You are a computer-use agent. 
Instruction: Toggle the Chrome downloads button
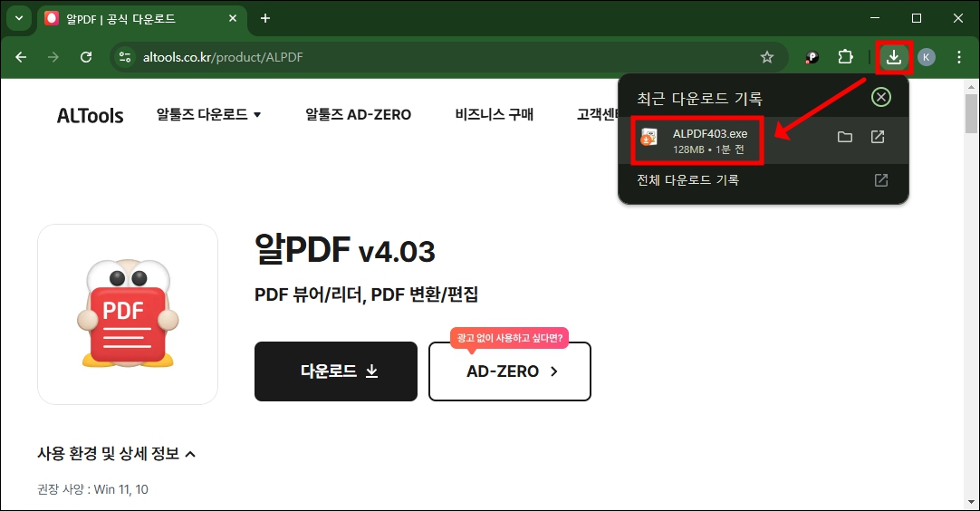[x=894, y=58]
